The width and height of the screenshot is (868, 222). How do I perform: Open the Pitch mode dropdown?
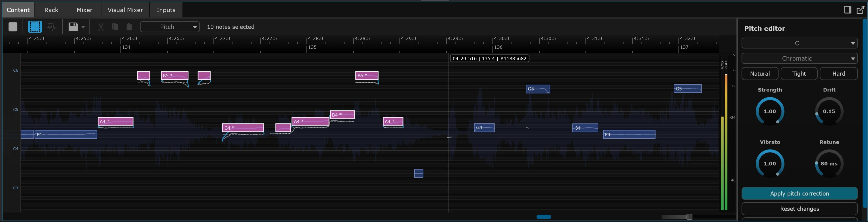(170, 27)
